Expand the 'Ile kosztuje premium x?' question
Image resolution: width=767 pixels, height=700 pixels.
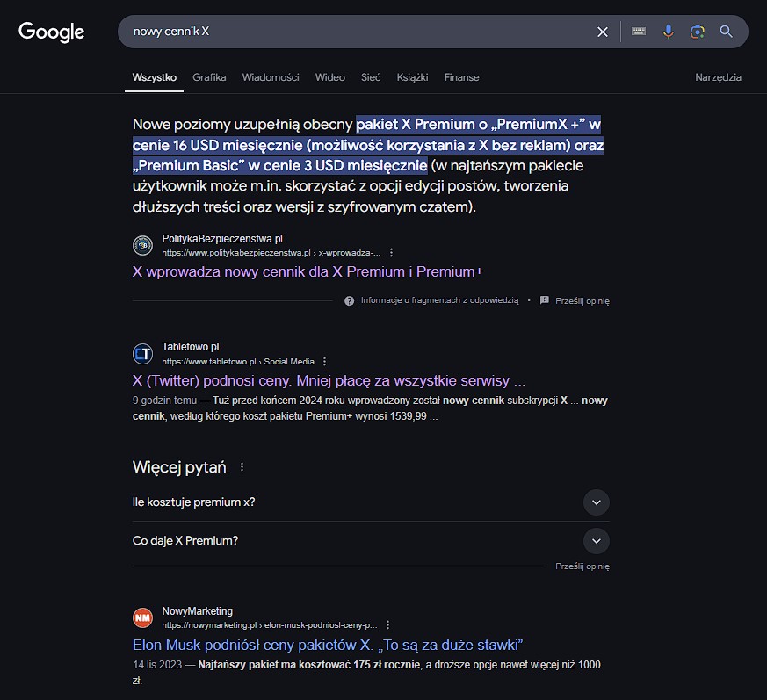(371, 502)
